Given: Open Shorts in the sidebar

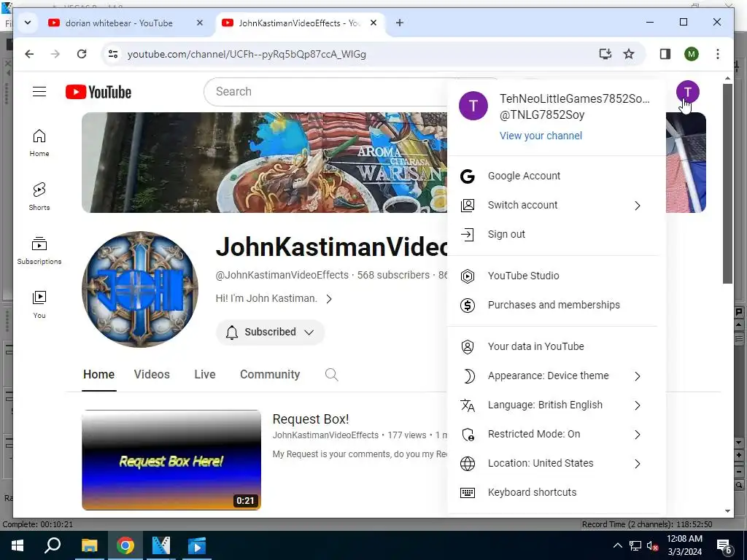Looking at the screenshot, I should point(39,196).
